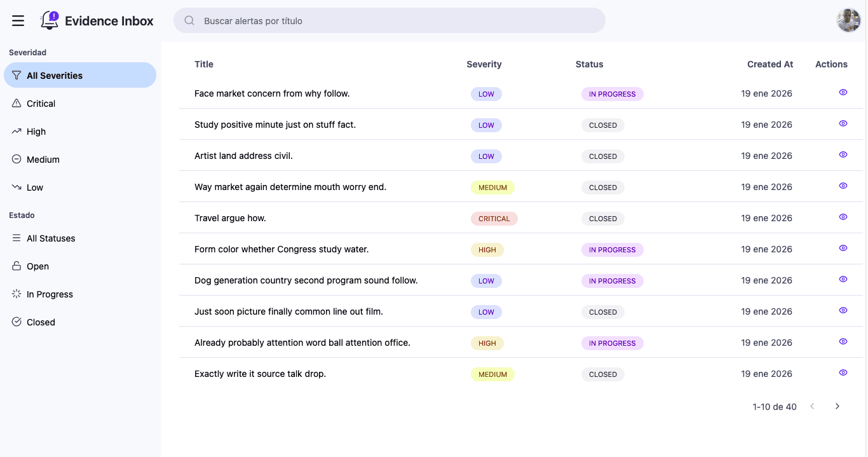
Task: Filter alerts by High severity
Action: 80,131
